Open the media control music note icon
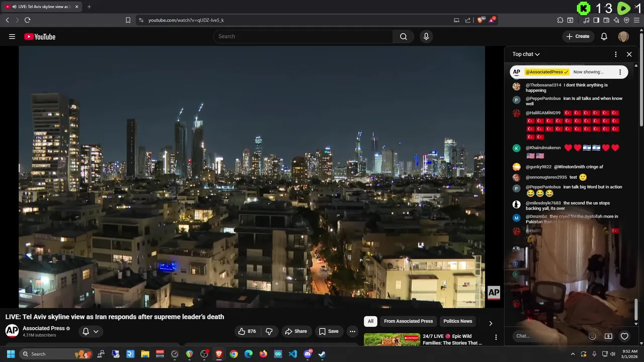The image size is (644, 362). point(587,20)
